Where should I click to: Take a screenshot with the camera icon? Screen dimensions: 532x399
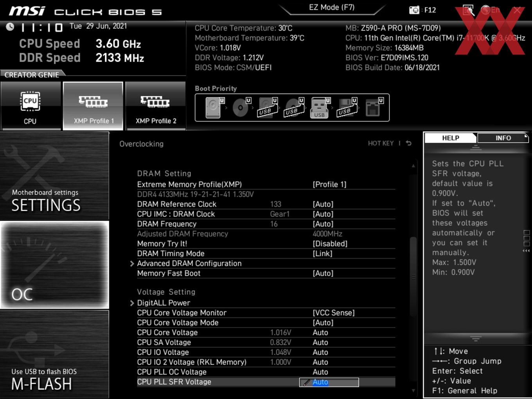[414, 10]
